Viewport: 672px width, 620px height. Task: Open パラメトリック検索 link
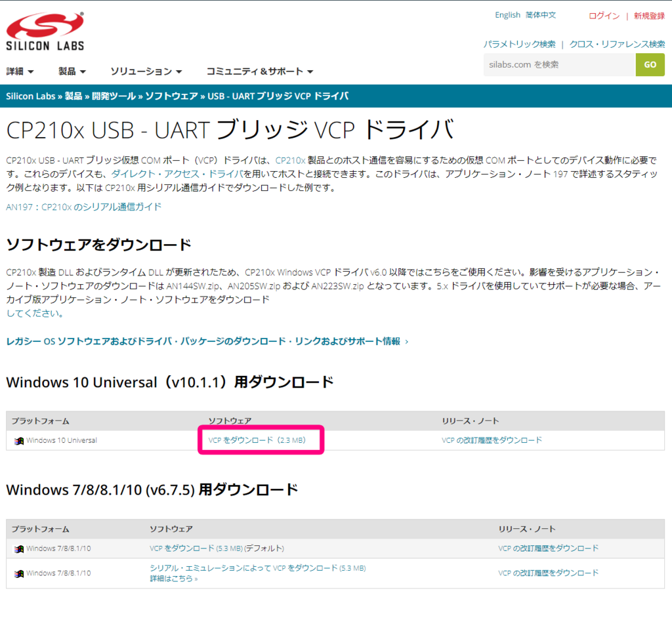point(520,44)
